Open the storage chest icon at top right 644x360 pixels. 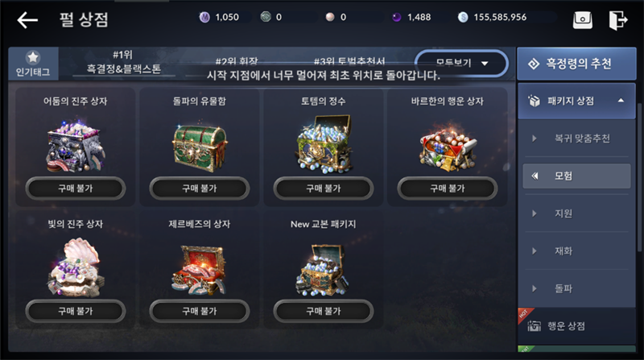(x=582, y=19)
